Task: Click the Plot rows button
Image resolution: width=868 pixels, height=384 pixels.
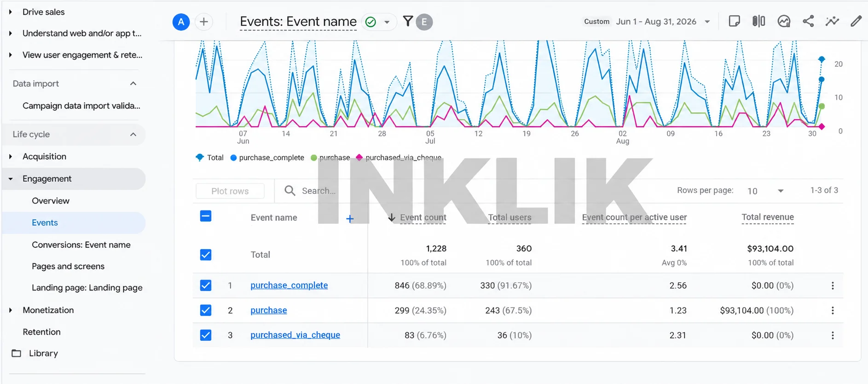Action: 230,191
